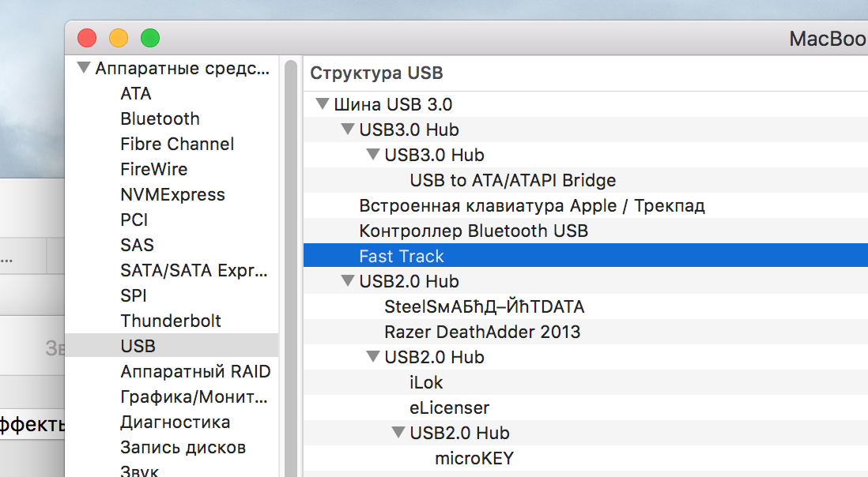The height and width of the screenshot is (477, 868).
Task: Collapse the Шина USB 3.0 tree node
Action: coord(323,104)
